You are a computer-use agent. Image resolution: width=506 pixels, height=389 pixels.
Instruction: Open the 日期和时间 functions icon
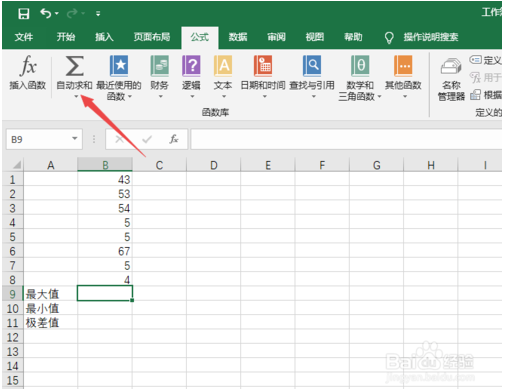pos(263,66)
